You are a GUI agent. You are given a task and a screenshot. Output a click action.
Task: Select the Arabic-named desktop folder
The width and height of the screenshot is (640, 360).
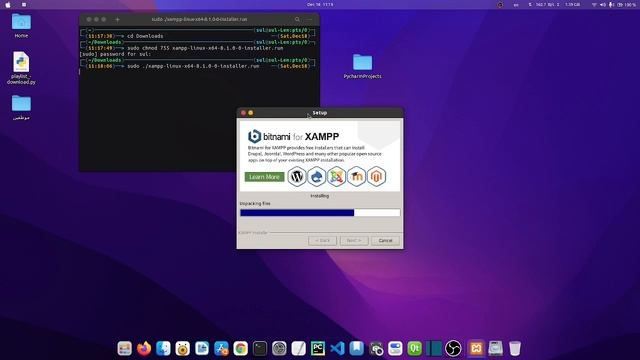coord(21,107)
